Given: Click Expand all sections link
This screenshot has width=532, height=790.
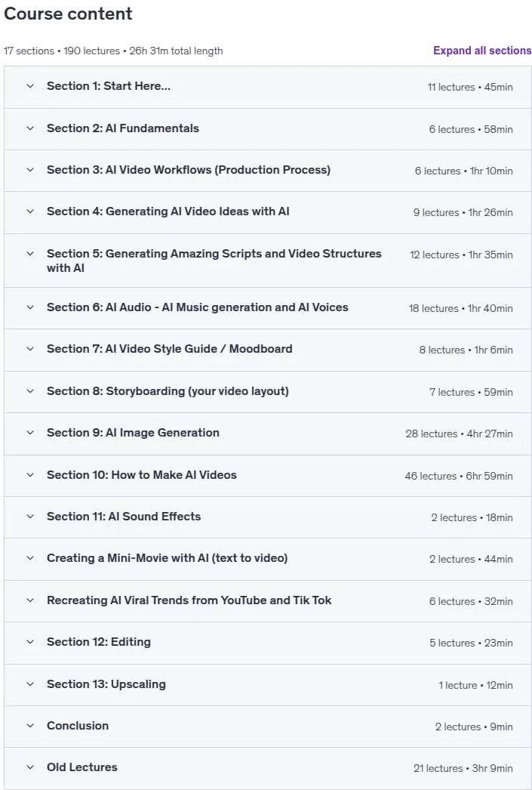Looking at the screenshot, I should [x=482, y=51].
